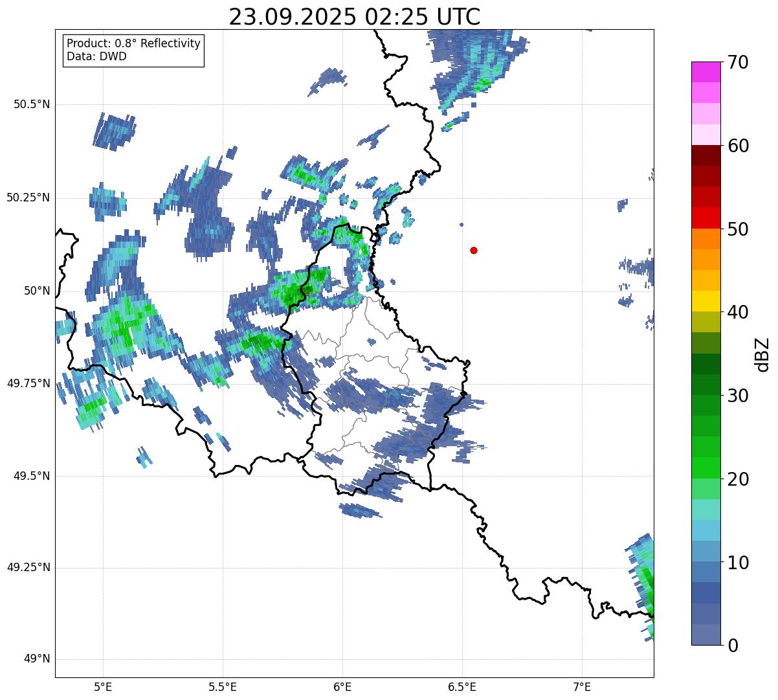Click longitude label 5°E
The width and height of the screenshot is (778, 700).
click(103, 687)
